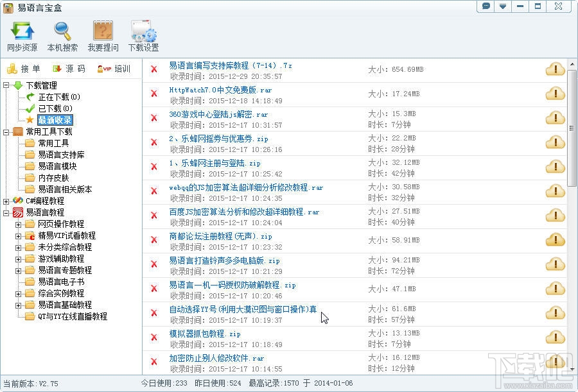
Task: Download 百度JS加密算法 tutorial via cloud icon
Action: [x=555, y=215]
